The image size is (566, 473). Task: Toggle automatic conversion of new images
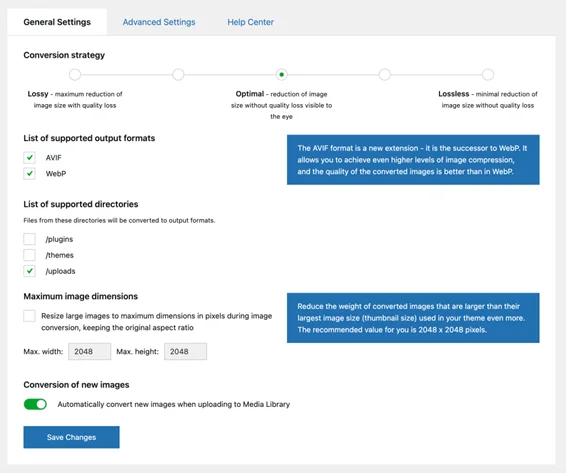tap(35, 404)
